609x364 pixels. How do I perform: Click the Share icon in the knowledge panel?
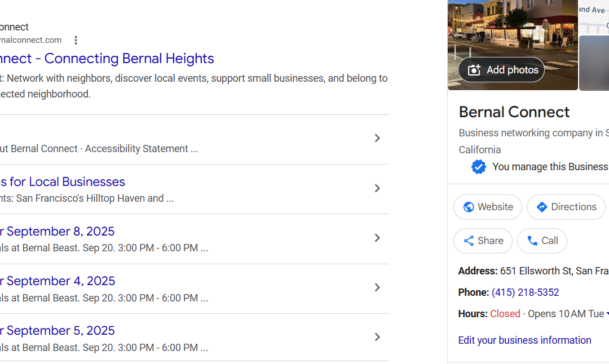pos(468,241)
